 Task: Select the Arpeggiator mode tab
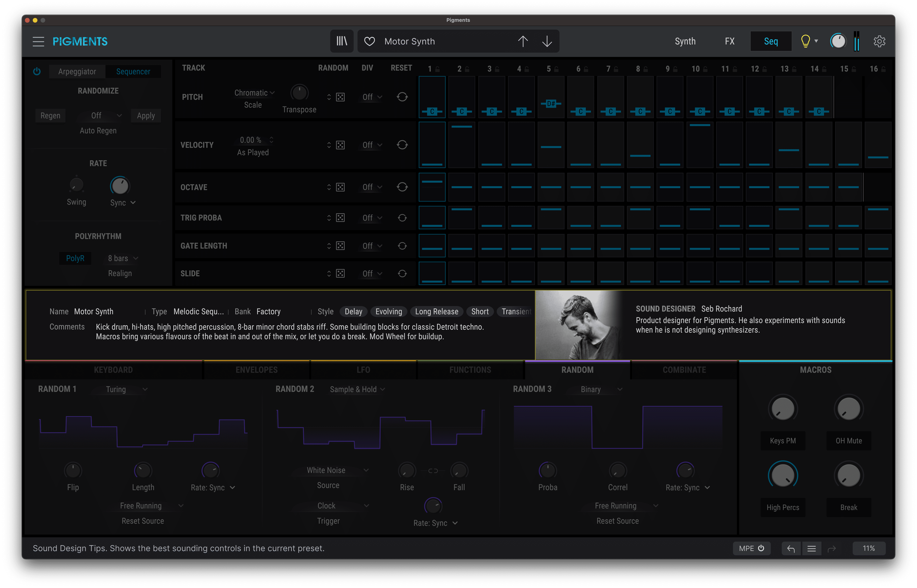click(x=77, y=71)
